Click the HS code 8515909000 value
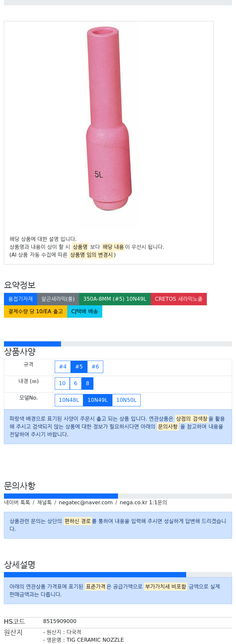236x644 pixels. point(60,621)
